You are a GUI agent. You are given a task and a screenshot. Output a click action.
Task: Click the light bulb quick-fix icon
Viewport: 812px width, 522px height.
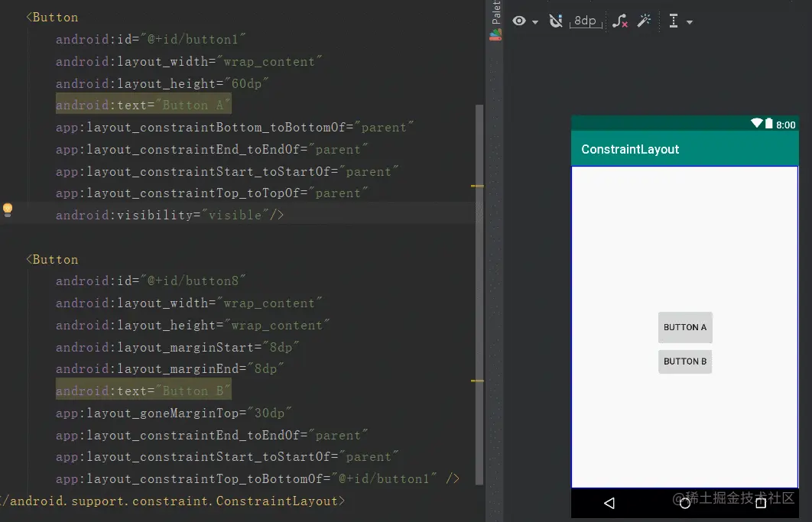pos(7,209)
